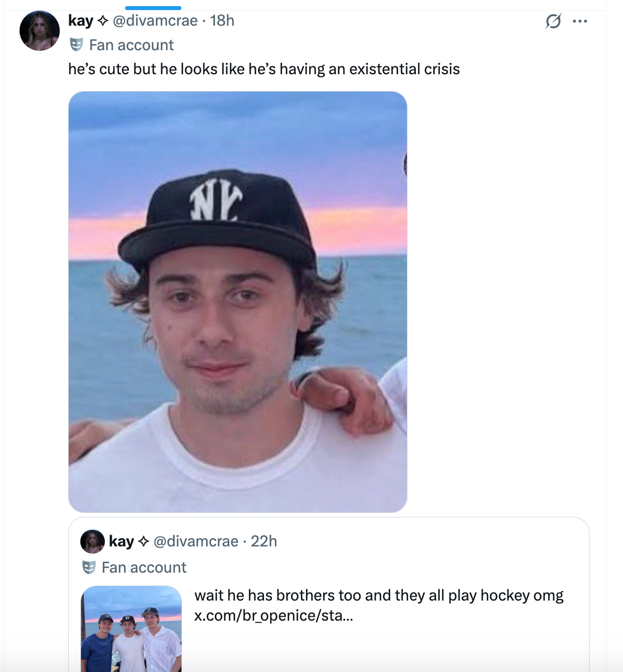Click the star badge next to top kay name
Image resolution: width=623 pixels, height=672 pixels.
coord(103,21)
